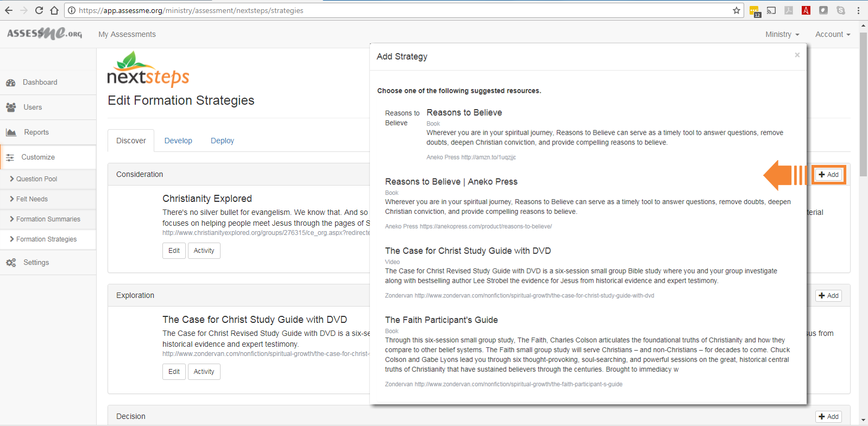Edit the Christianity Explored strategy

[174, 251]
